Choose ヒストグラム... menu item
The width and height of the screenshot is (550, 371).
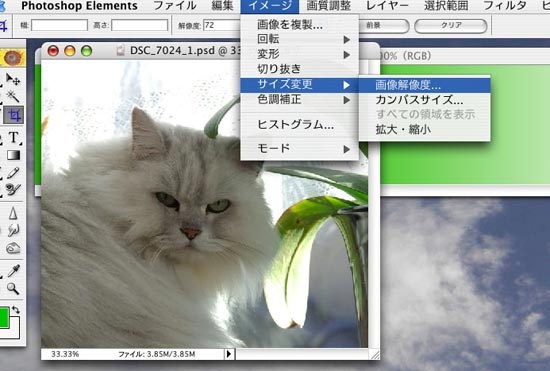(300, 124)
